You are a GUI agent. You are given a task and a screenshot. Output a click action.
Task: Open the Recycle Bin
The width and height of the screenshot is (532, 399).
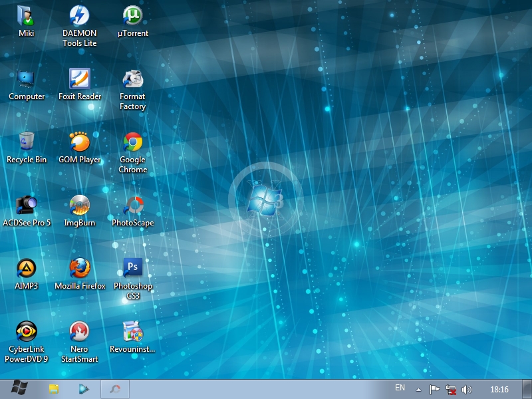click(x=26, y=141)
